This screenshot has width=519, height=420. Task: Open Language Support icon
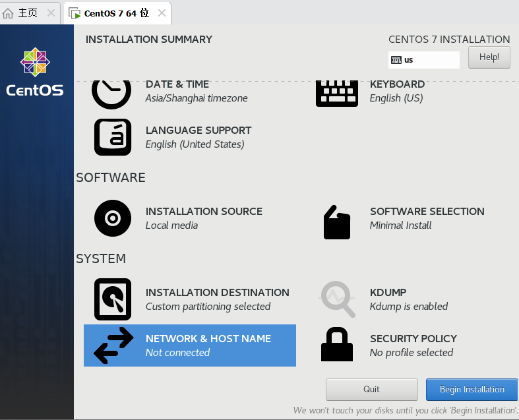click(x=113, y=137)
